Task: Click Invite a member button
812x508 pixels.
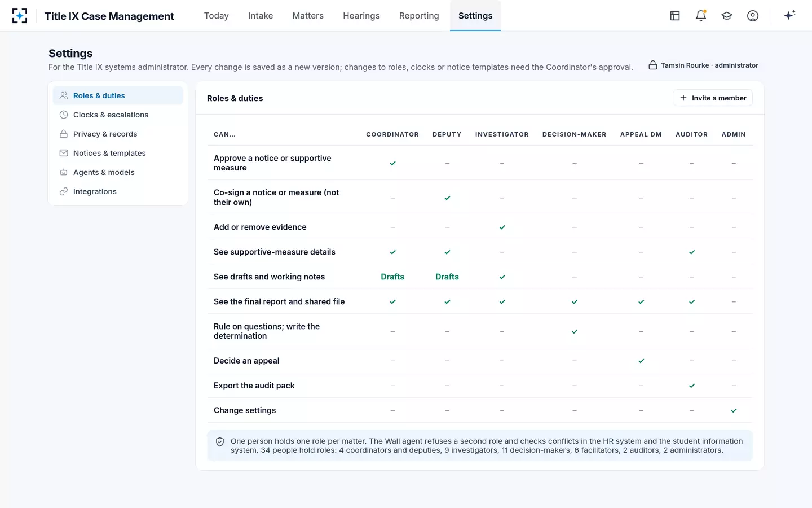Action: [x=713, y=98]
